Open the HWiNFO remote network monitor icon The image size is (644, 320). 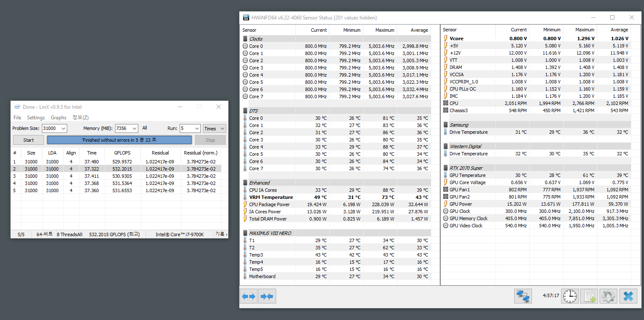[x=523, y=296]
